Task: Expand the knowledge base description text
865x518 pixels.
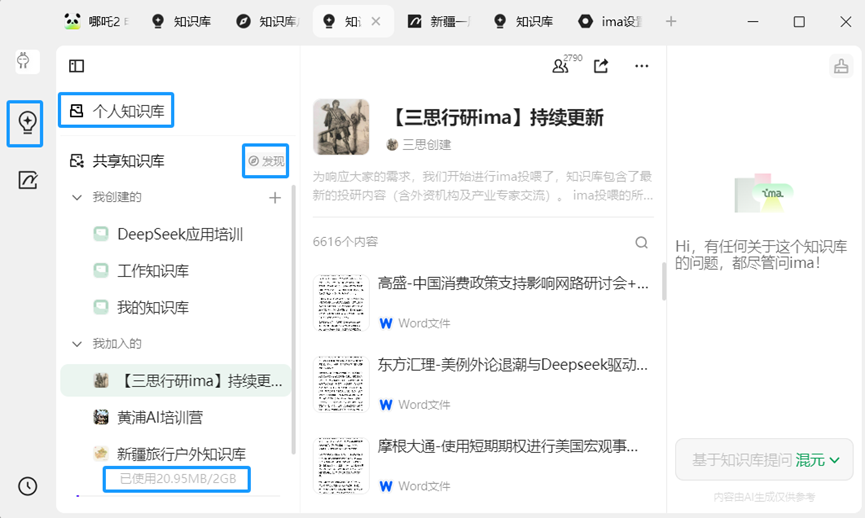Action: [x=483, y=186]
